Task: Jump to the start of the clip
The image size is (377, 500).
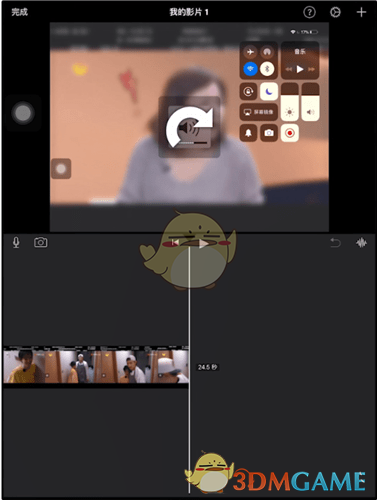Action: (x=175, y=243)
